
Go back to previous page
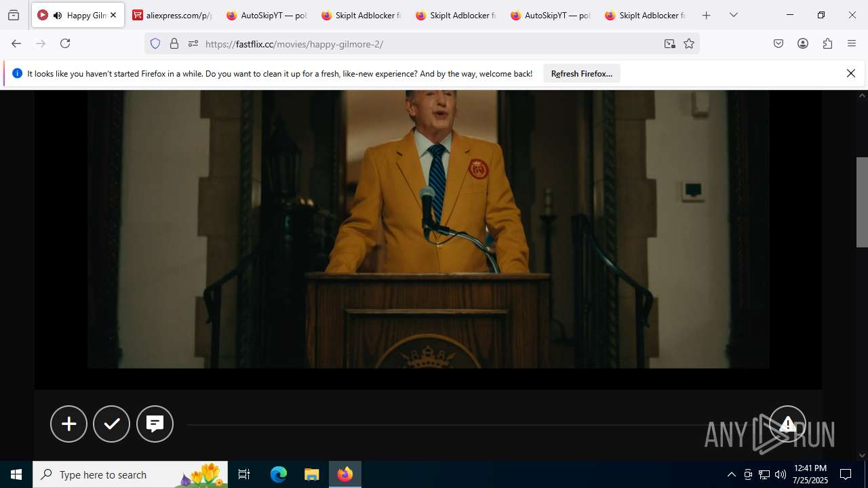[x=16, y=43]
